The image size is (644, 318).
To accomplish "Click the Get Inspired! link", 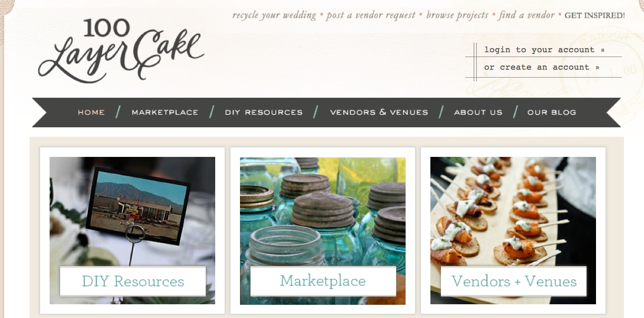I will pyautogui.click(x=594, y=15).
